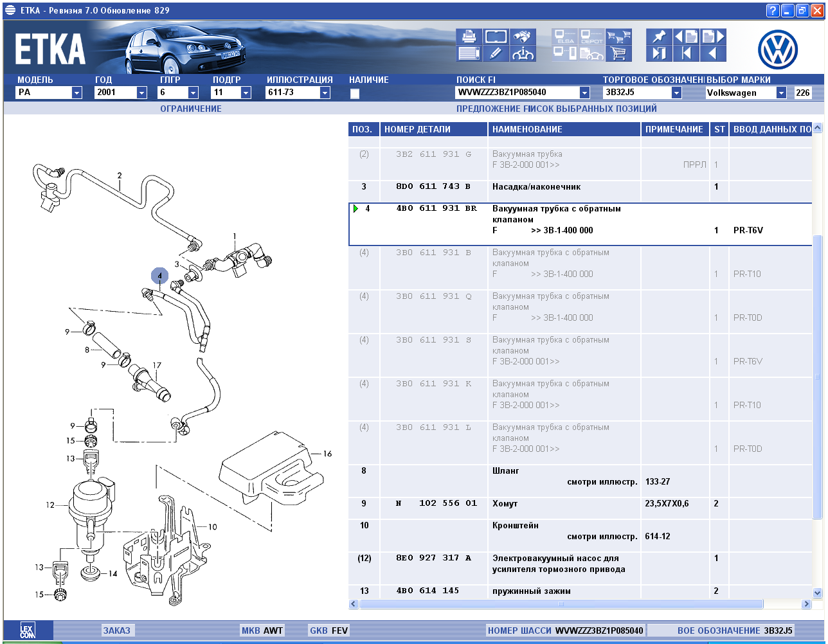828x644 pixels.
Task: Open the single shopping cart order
Action: (x=619, y=53)
